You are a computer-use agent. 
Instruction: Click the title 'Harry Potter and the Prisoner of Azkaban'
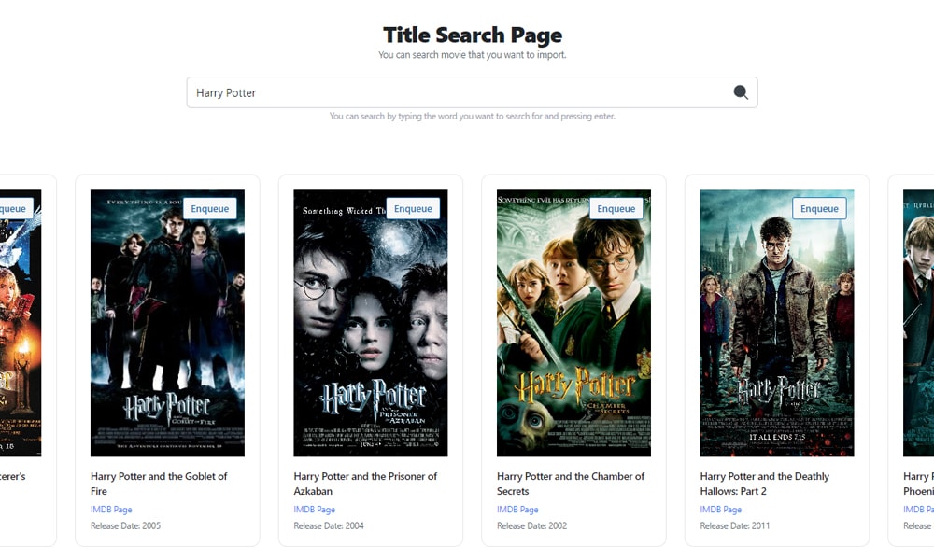pos(365,483)
